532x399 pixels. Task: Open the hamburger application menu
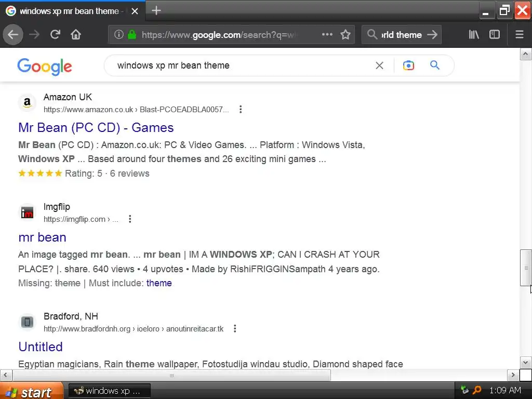520,35
